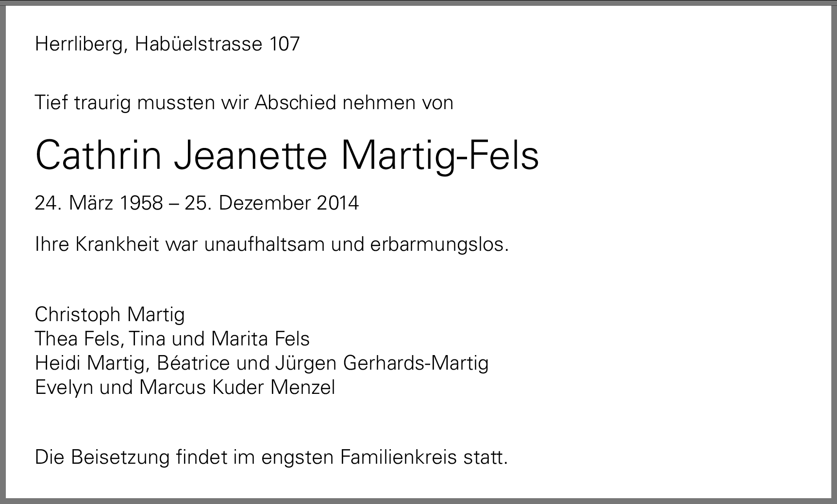
Task: Click the line Die Beisetzung findet im engsten
Action: (x=184, y=457)
